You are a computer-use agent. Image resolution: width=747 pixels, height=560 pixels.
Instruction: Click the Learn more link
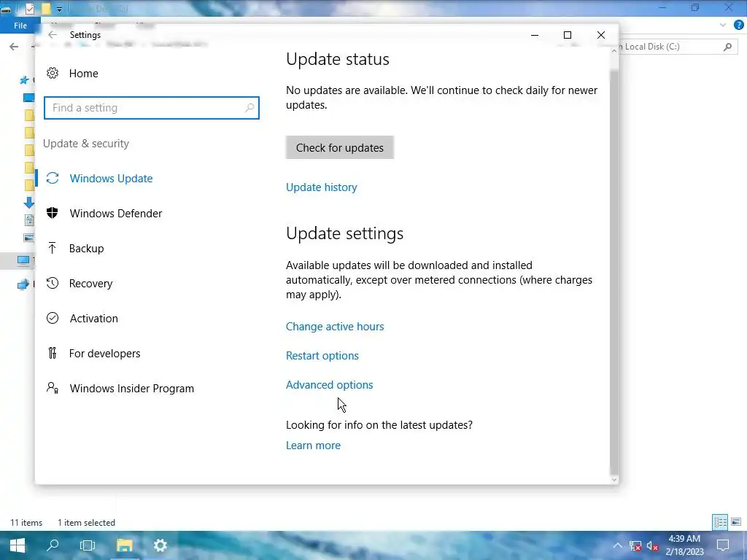314,446
